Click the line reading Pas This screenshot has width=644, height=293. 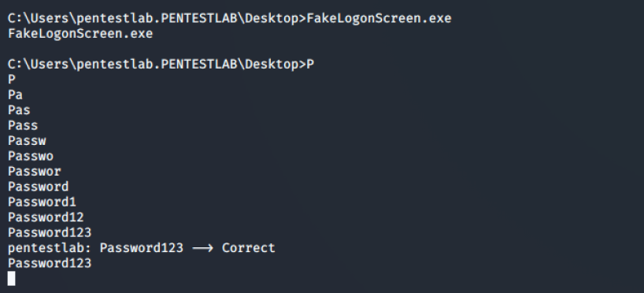(19, 110)
